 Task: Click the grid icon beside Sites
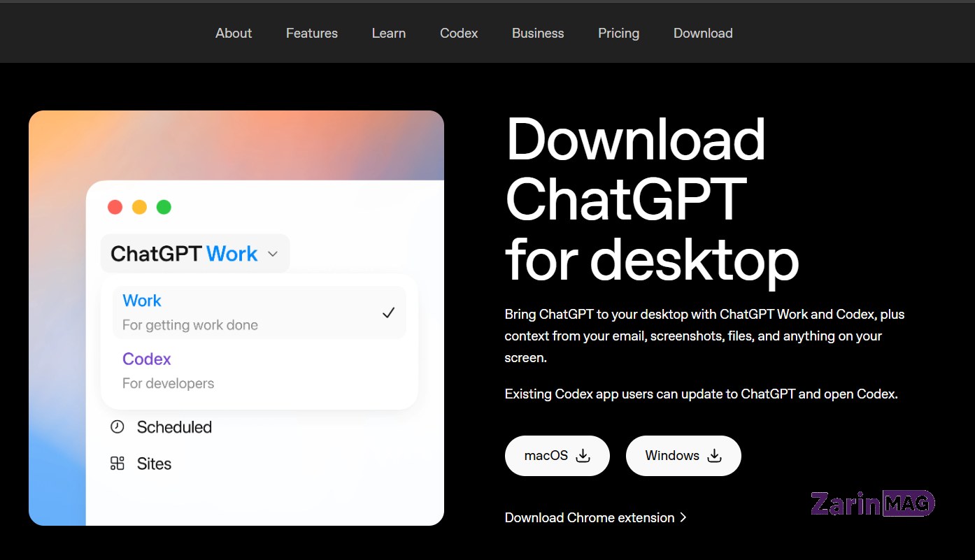click(x=118, y=464)
